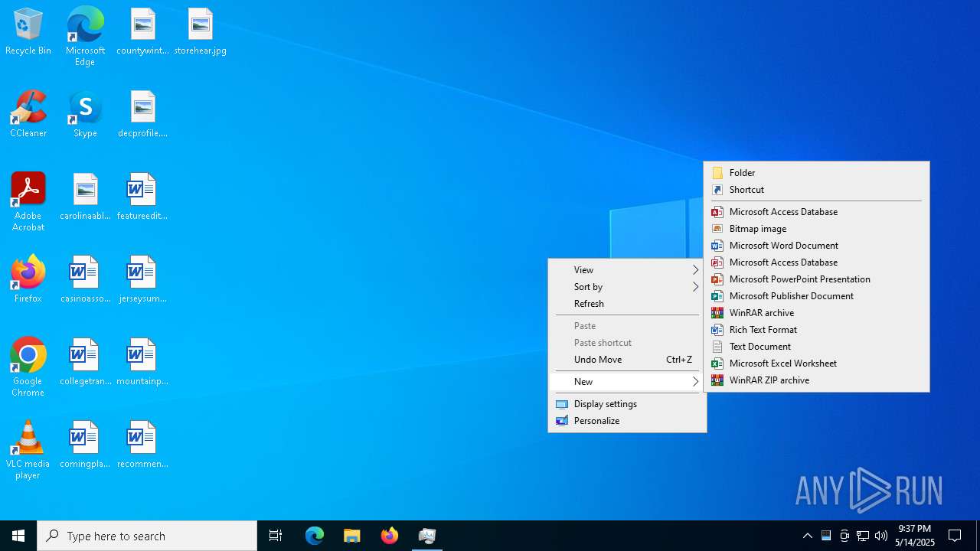
Task: Create a new Microsoft PowerPoint Presentation
Action: (x=816, y=279)
